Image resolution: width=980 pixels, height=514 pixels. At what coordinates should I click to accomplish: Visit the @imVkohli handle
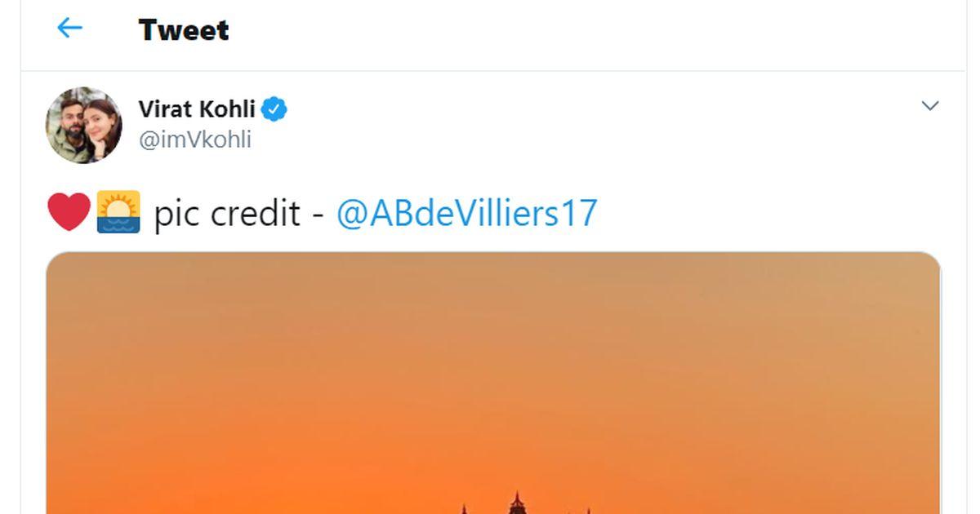pyautogui.click(x=195, y=140)
